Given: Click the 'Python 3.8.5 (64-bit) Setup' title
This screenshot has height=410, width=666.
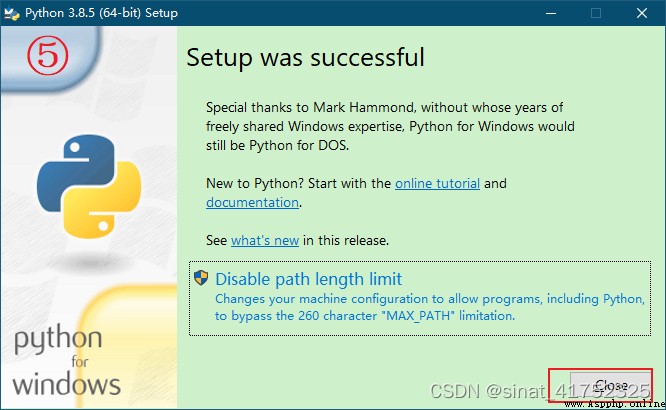Looking at the screenshot, I should (102, 13).
